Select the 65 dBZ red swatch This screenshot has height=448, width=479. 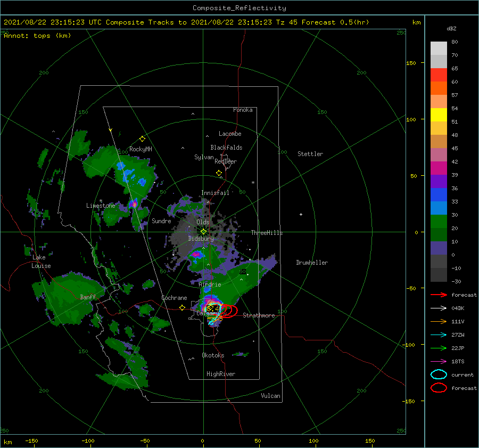(439, 75)
